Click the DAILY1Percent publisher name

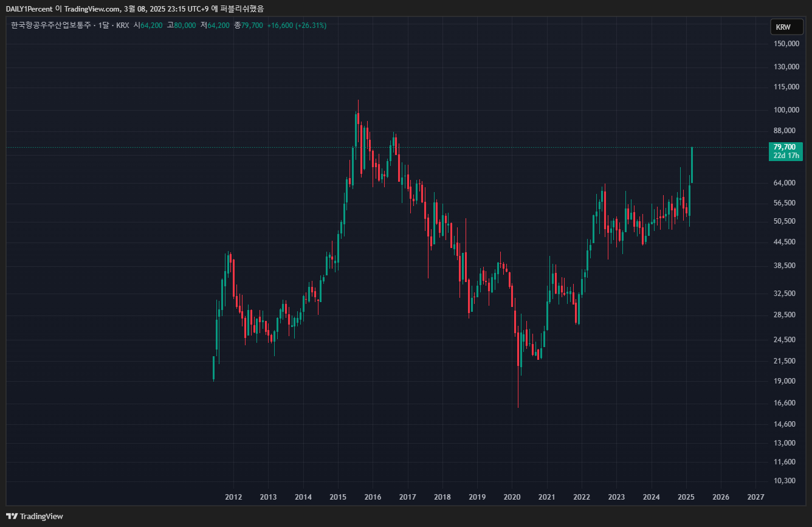29,9
